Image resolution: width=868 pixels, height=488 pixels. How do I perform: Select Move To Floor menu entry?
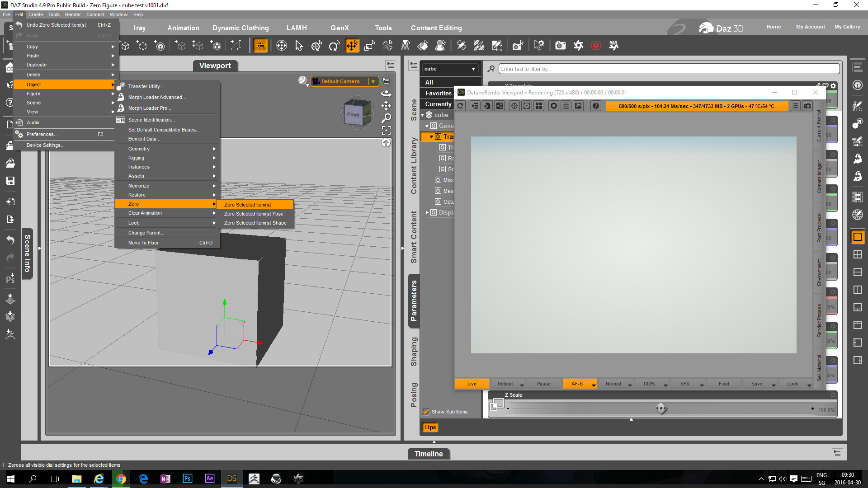[143, 243]
